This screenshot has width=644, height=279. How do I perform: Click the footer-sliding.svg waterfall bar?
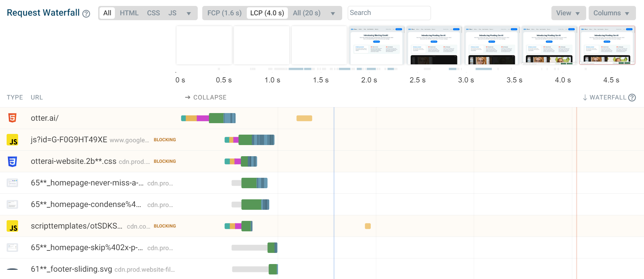[255, 269]
